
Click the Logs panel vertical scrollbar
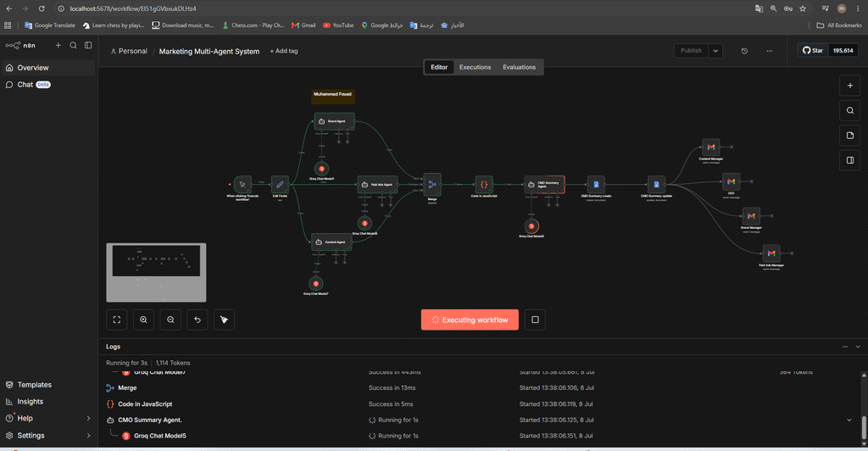(864, 427)
